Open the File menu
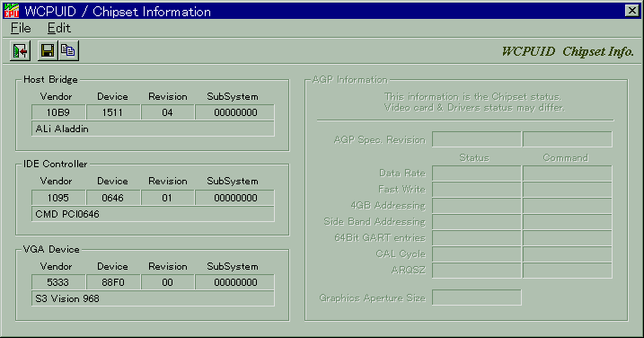 pyautogui.click(x=21, y=28)
